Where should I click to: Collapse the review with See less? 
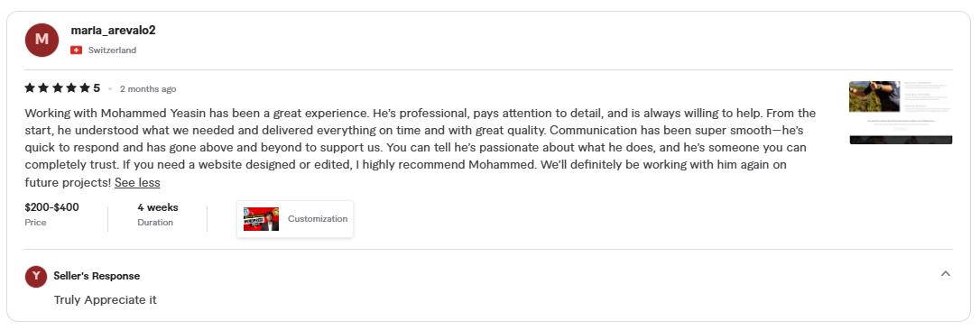coord(137,182)
